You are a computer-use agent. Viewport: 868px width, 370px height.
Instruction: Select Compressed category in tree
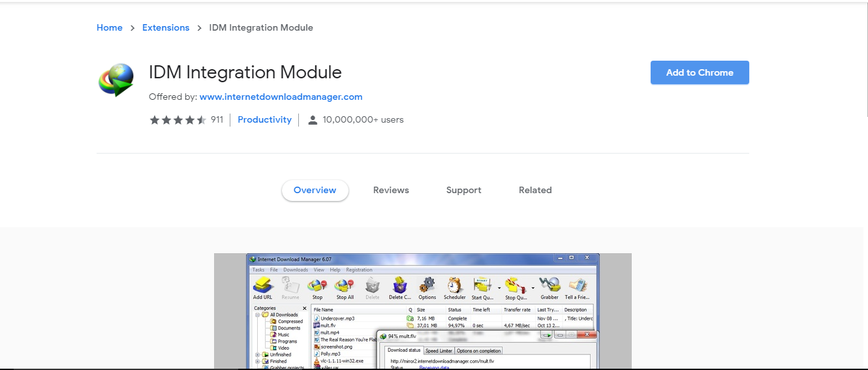coord(287,321)
